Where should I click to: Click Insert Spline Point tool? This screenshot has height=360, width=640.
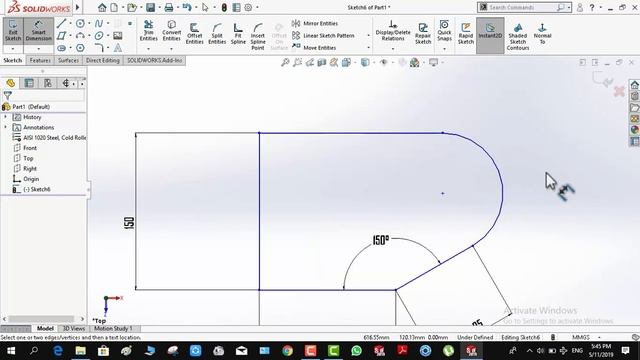(258, 36)
